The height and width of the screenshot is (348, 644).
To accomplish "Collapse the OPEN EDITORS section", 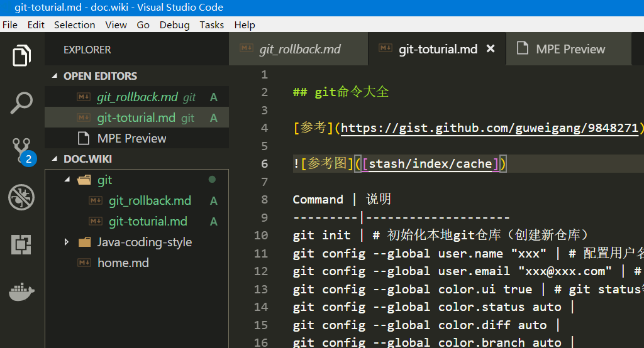I will pyautogui.click(x=55, y=76).
